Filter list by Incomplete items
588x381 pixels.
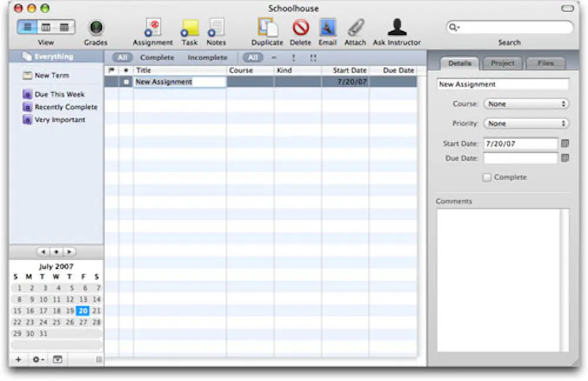click(207, 58)
